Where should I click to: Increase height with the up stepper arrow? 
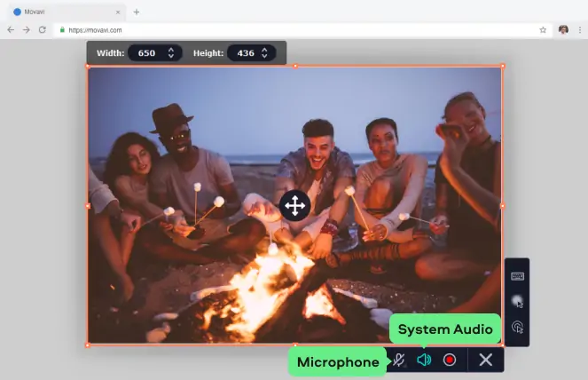tap(264, 50)
